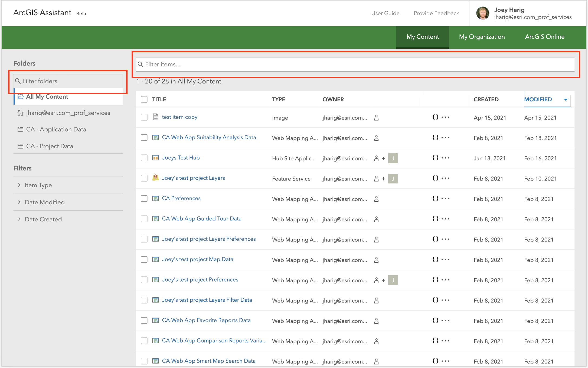Switch to the My Content tab
Viewport: 588px width, 368px height.
point(423,37)
